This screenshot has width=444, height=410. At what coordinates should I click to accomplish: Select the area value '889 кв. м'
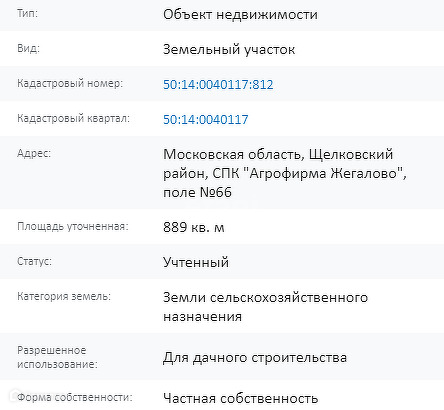194,227
